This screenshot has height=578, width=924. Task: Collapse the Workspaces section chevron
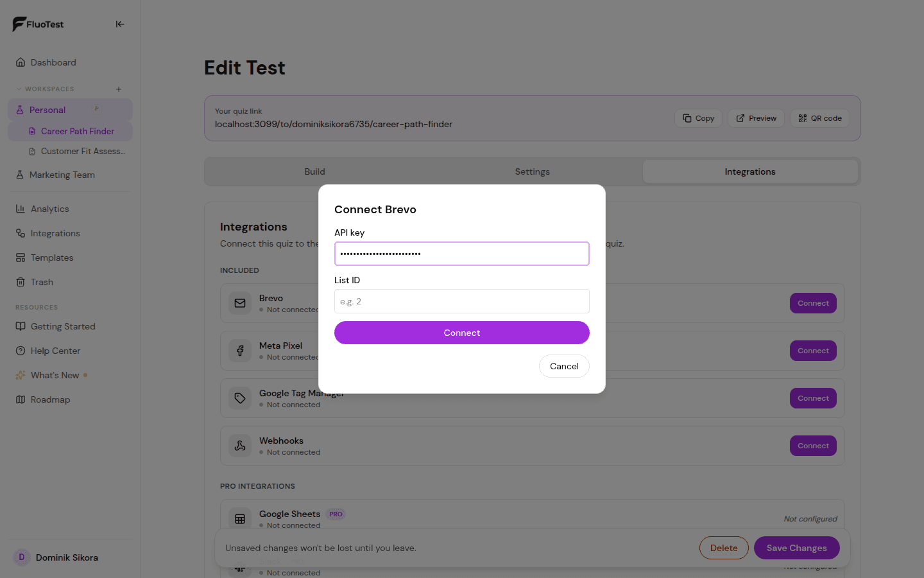click(19, 89)
